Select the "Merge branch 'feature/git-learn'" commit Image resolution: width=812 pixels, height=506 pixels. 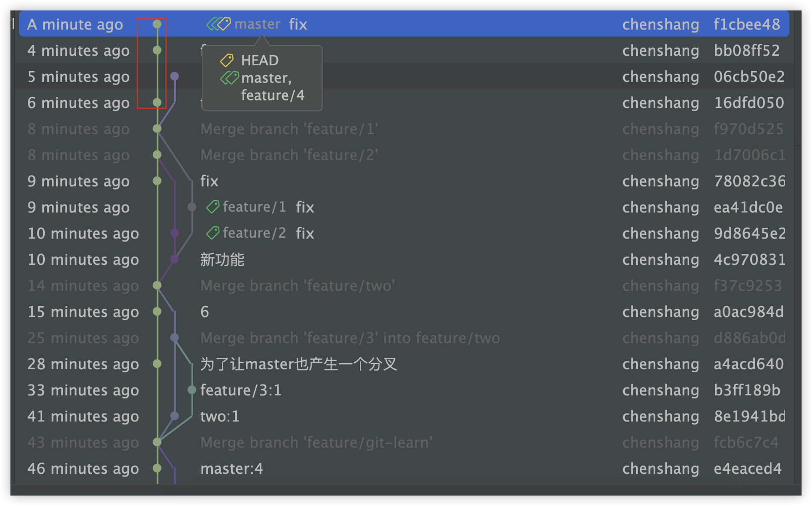(316, 442)
